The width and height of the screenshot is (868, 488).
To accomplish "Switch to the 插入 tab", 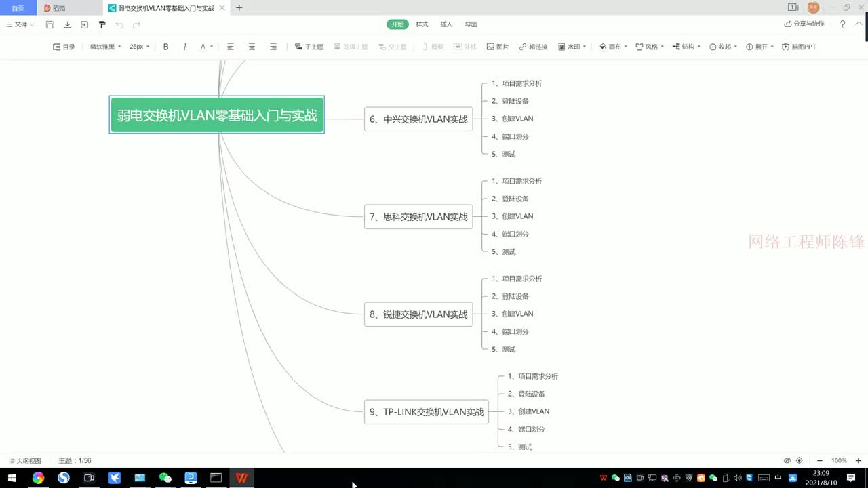I will point(446,24).
